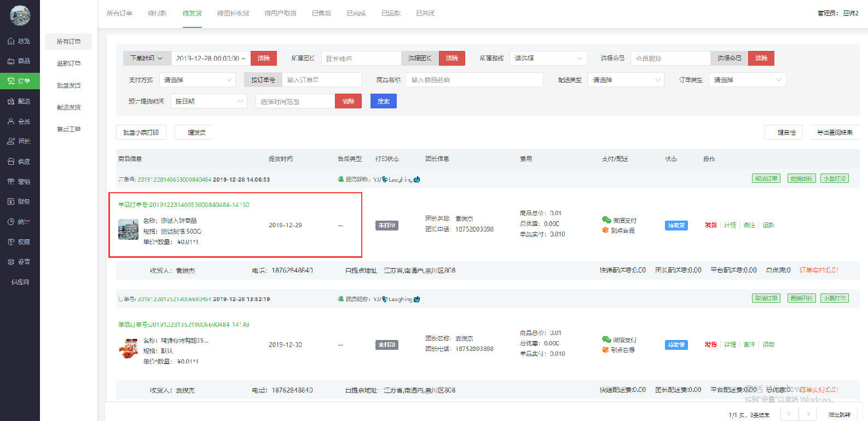This screenshot has height=421, width=868.
Task: Select 退款订单 in the submenu
Action: tap(68, 64)
